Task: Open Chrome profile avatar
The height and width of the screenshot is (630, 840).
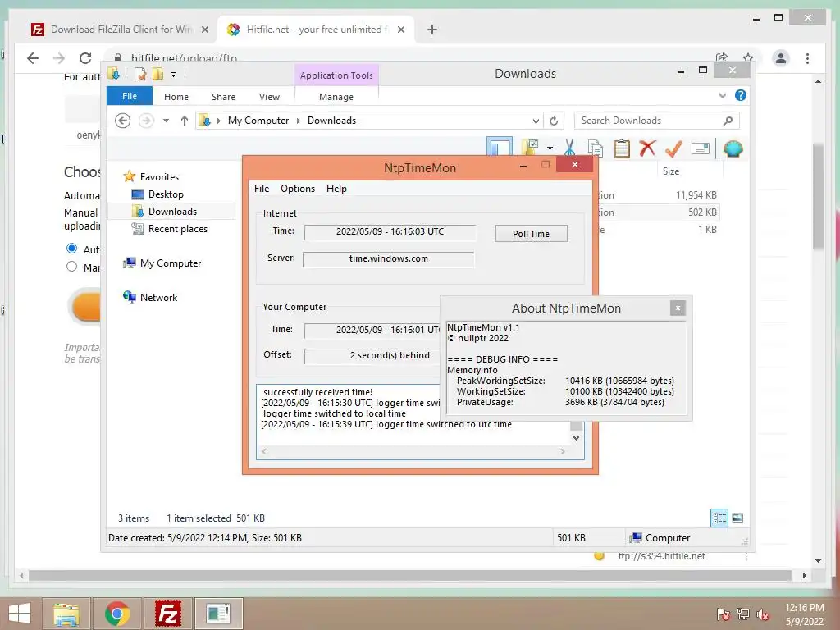Action: tap(781, 58)
